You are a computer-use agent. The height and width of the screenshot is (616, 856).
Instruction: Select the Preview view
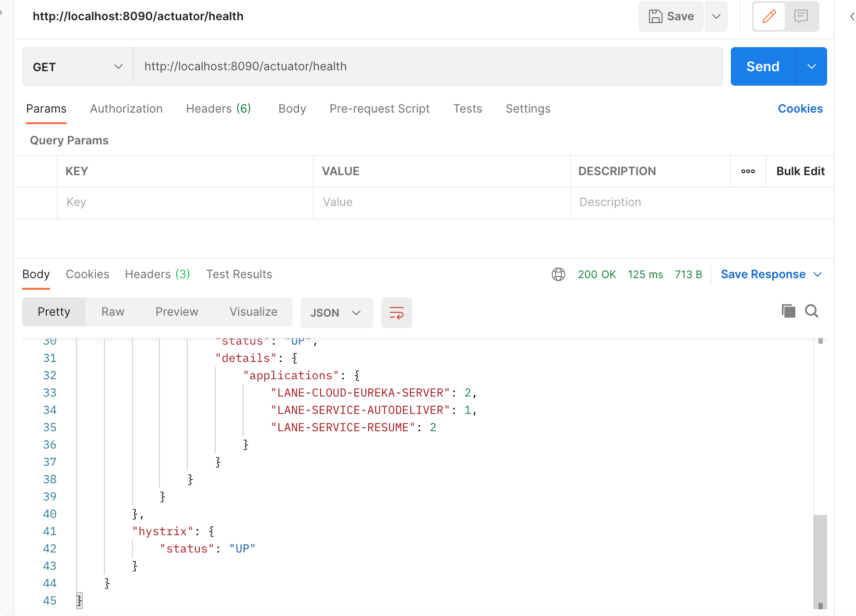(x=177, y=312)
